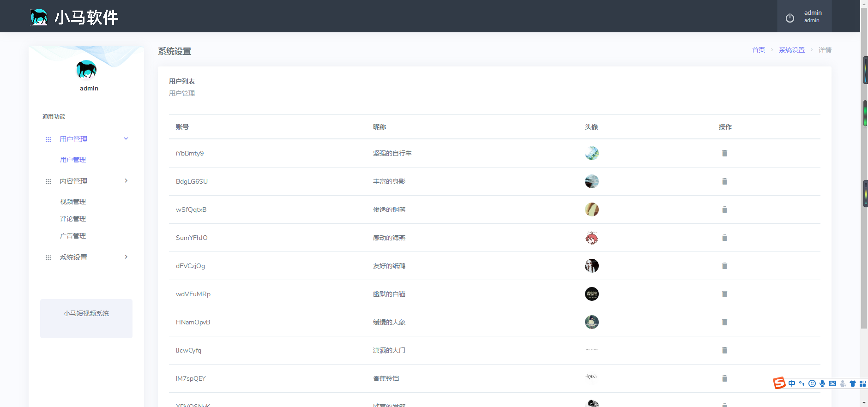Image resolution: width=868 pixels, height=407 pixels.
Task: Click the Sogou input method logo
Action: (779, 383)
